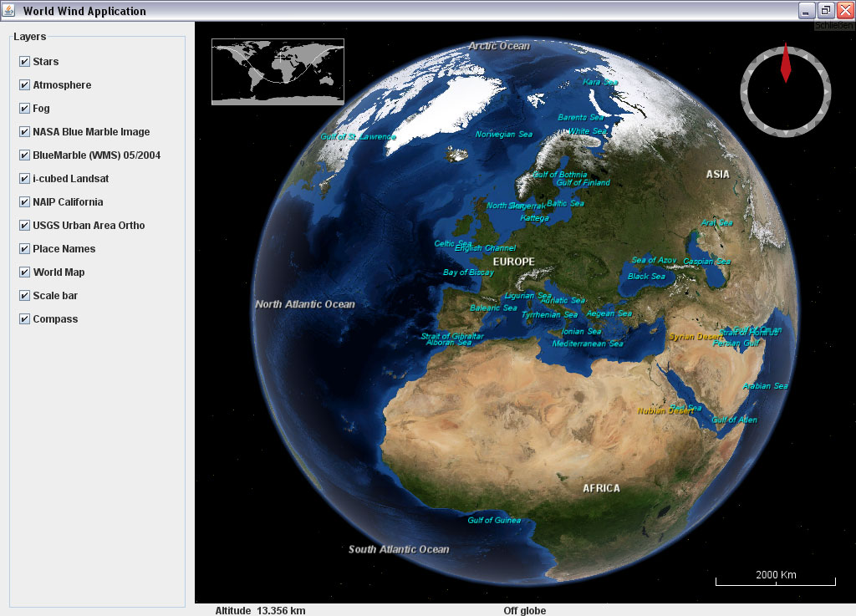
Task: Click the Bay of Biscay label
Action: tap(468, 272)
